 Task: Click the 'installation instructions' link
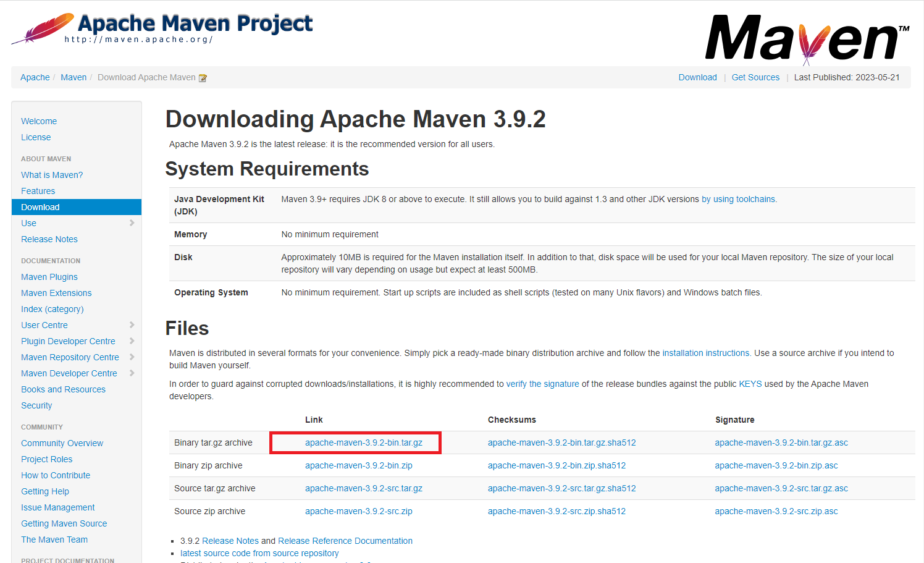[x=706, y=353]
